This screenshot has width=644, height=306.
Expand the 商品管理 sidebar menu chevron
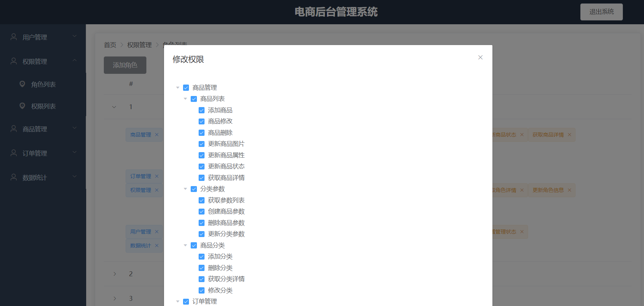74,128
